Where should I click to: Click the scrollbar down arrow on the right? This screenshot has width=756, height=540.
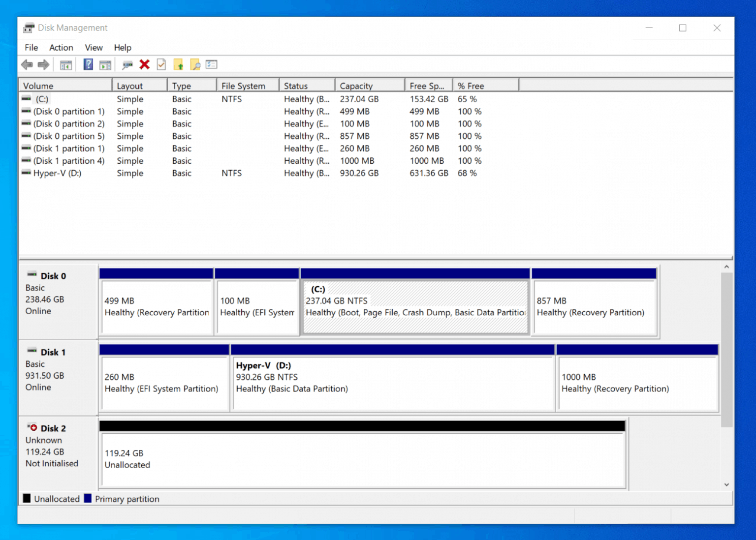click(x=727, y=484)
